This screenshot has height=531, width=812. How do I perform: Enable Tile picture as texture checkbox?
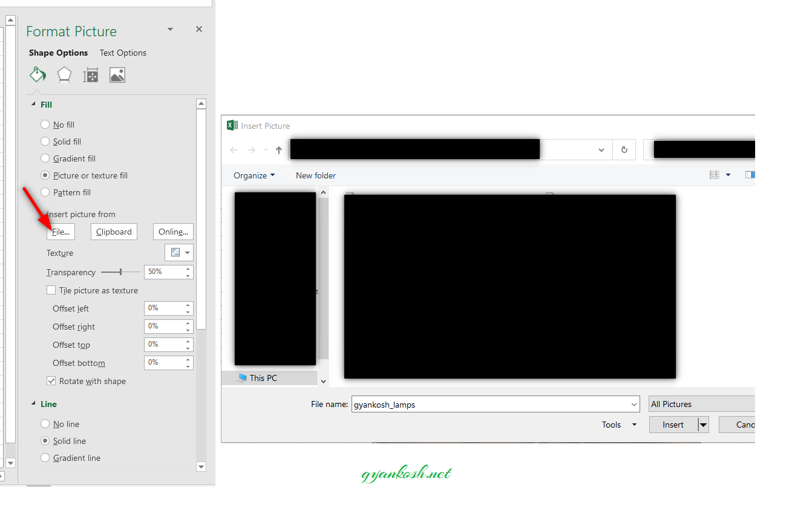pos(51,290)
